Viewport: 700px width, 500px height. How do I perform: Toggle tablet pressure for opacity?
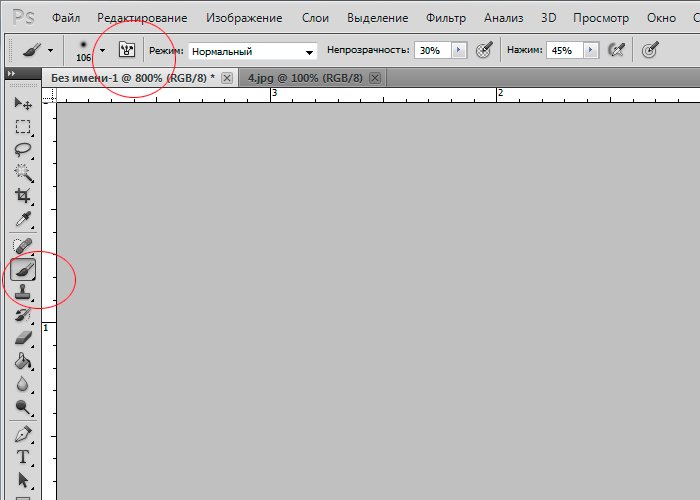click(484, 50)
